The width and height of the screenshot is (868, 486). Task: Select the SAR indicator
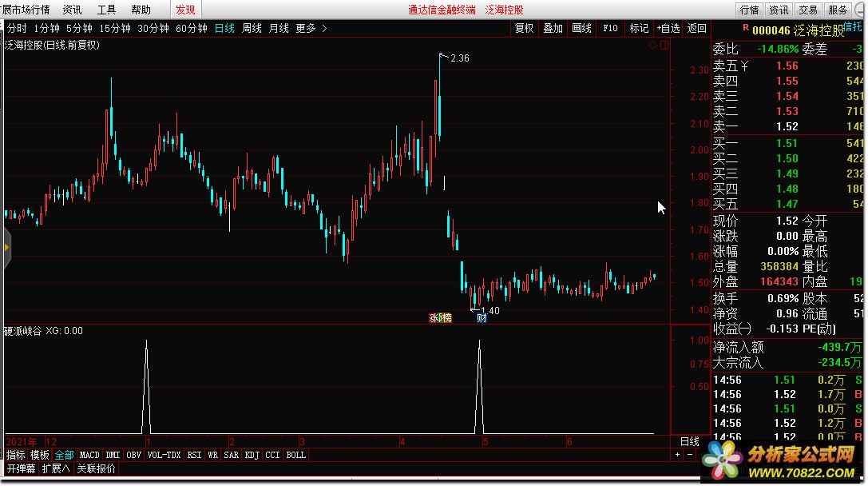(x=231, y=455)
